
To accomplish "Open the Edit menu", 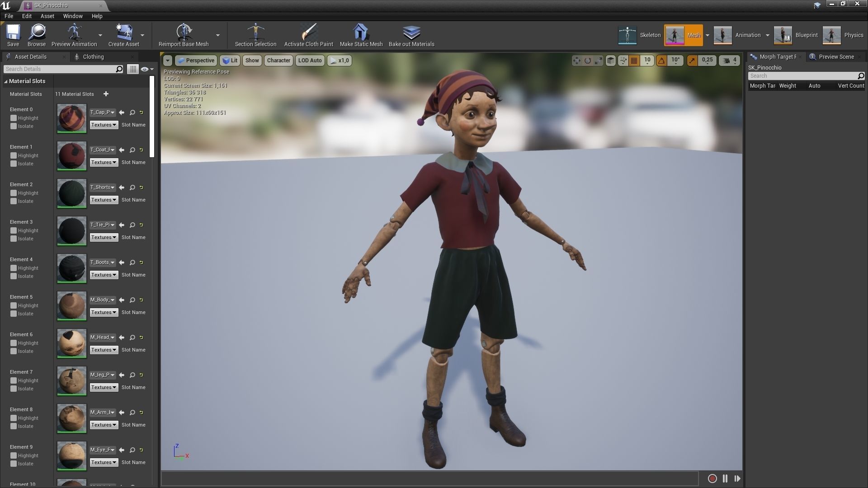I will 27,16.
